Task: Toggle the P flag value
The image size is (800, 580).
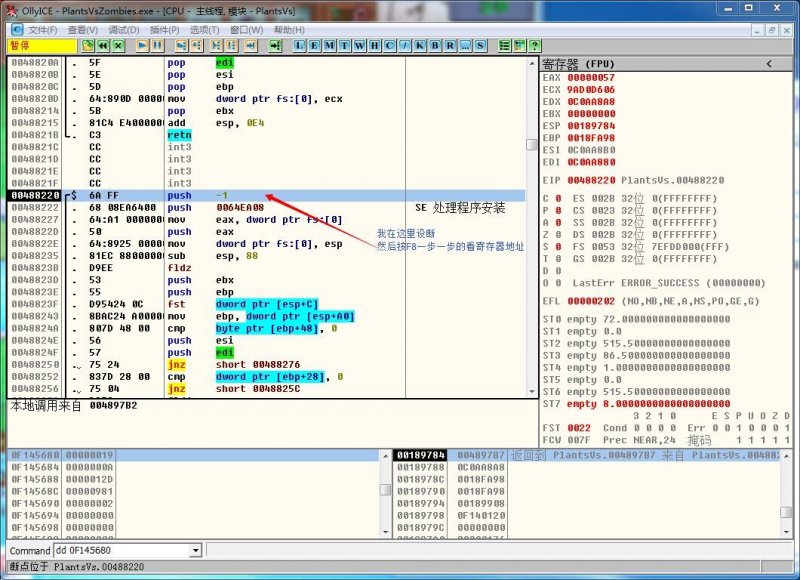Action: pyautogui.click(x=559, y=211)
